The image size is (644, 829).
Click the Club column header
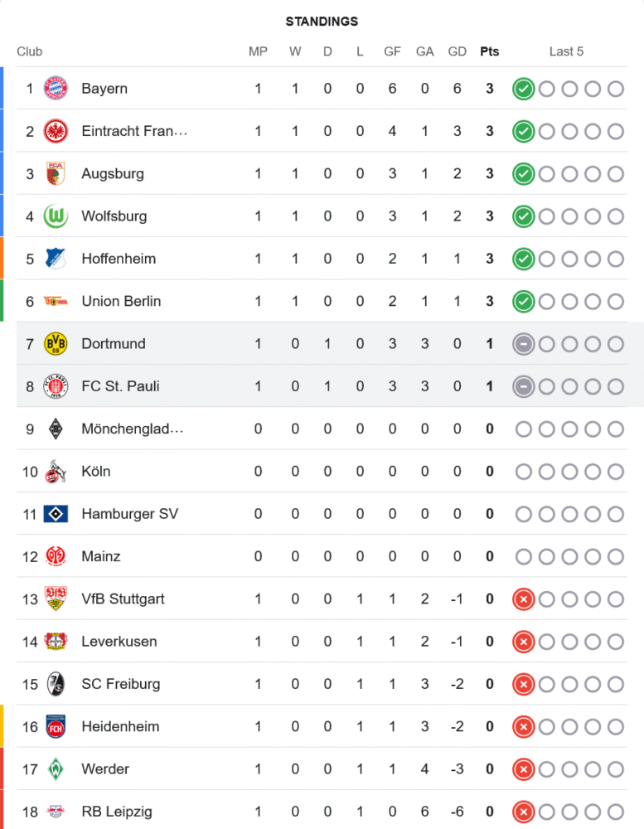coord(30,51)
